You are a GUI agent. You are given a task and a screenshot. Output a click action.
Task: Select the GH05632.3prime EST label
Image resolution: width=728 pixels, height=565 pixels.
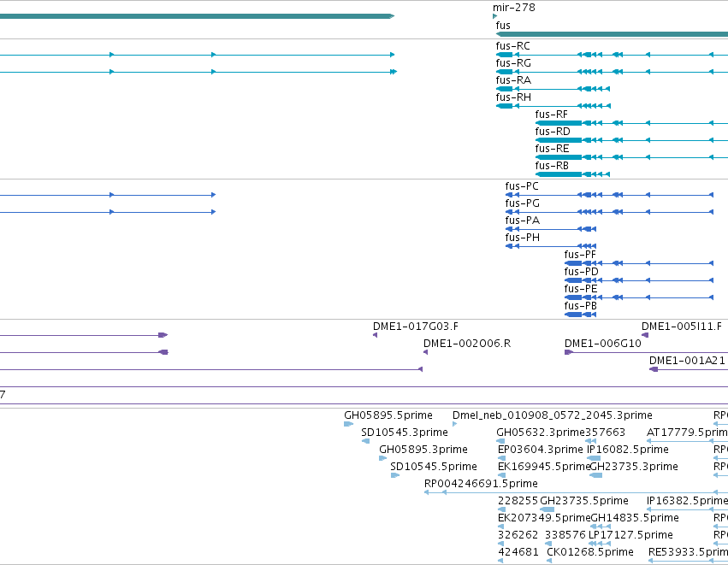point(541,433)
